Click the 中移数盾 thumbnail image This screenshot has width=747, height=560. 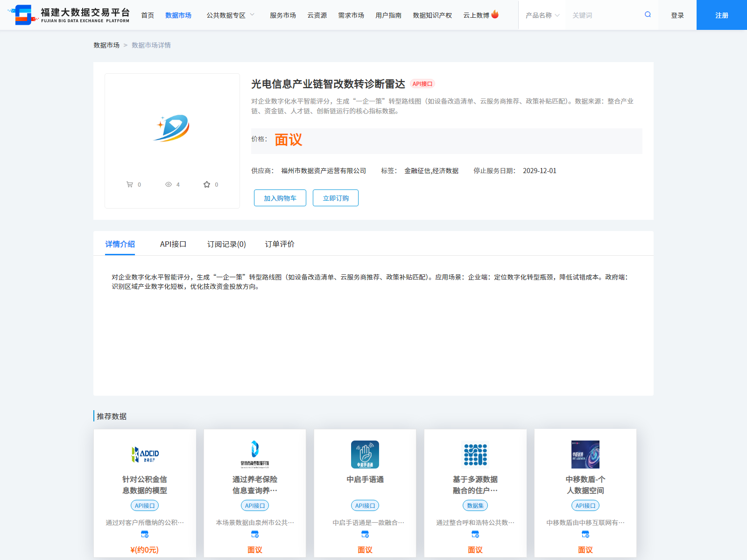585,455
